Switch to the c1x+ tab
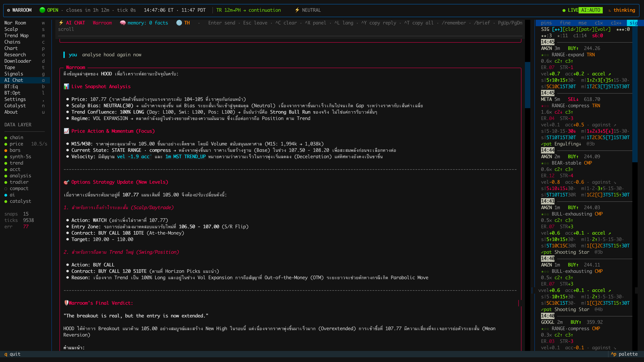 pyautogui.click(x=616, y=23)
